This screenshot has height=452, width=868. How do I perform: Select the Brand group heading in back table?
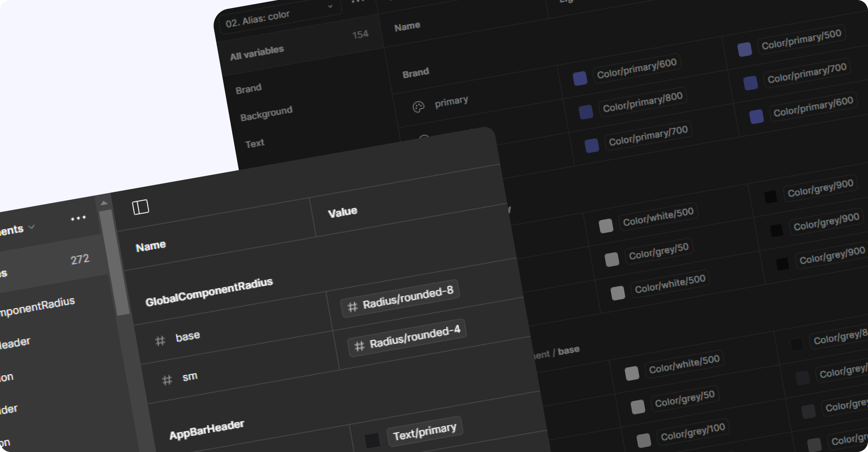(x=415, y=73)
